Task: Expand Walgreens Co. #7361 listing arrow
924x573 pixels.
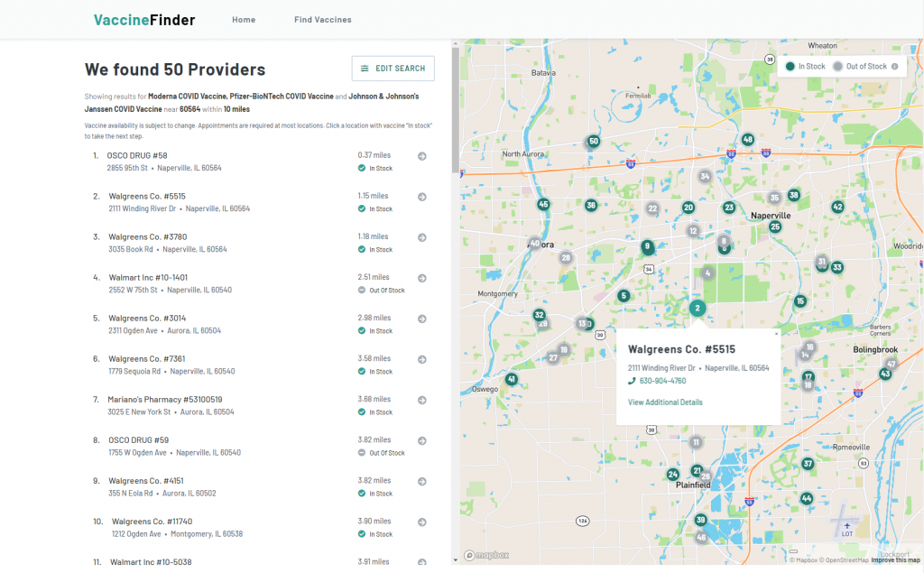Action: pos(421,359)
